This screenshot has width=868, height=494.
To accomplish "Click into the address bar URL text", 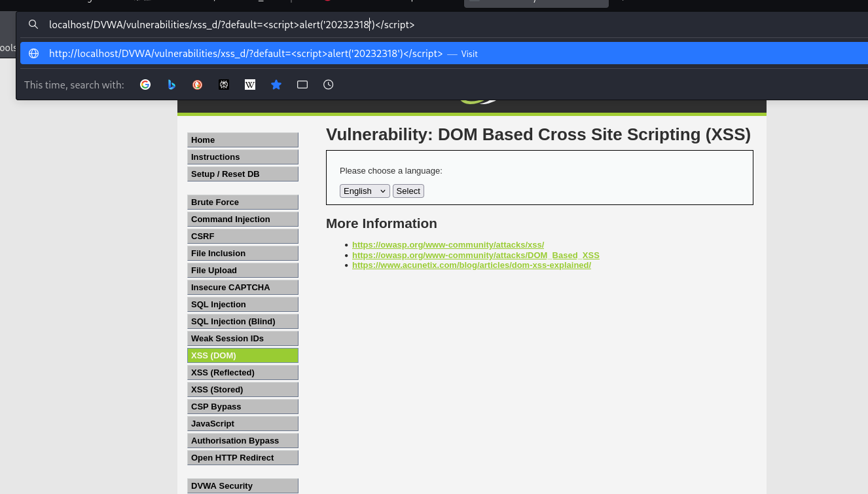I will (232, 25).
